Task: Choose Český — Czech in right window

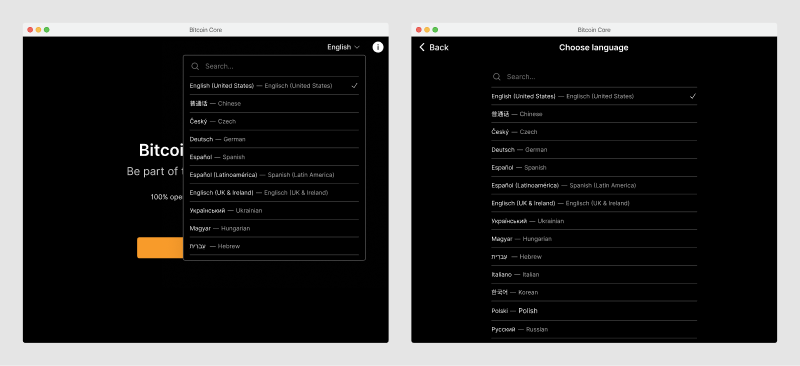Action: [594, 132]
